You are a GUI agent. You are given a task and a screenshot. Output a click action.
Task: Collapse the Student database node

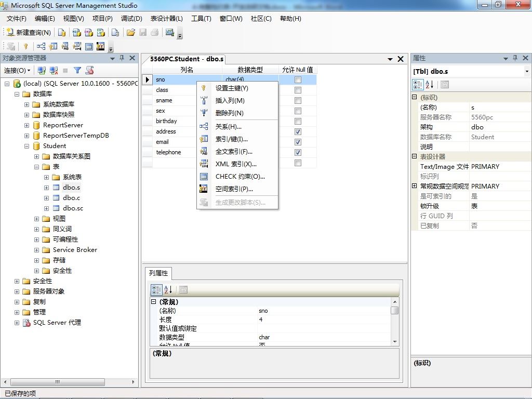click(27, 146)
